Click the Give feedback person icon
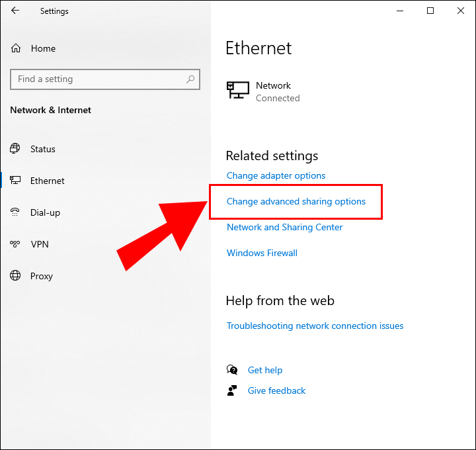476x450 pixels. click(232, 390)
